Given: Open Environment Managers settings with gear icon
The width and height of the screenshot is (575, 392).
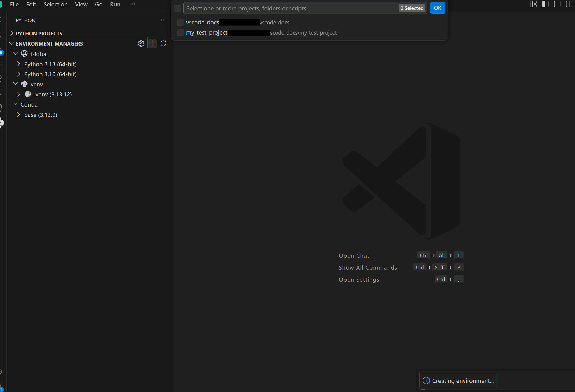Looking at the screenshot, I should 141,43.
